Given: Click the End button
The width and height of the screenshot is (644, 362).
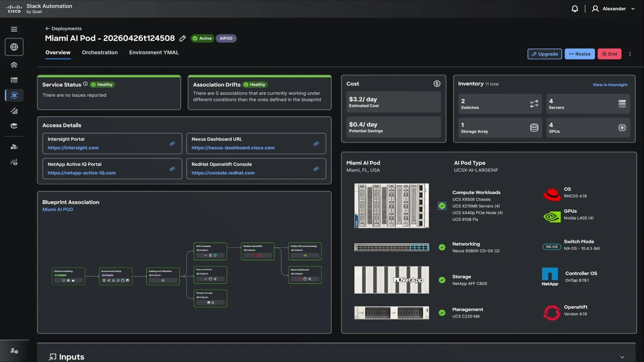Looking at the screenshot, I should [609, 54].
